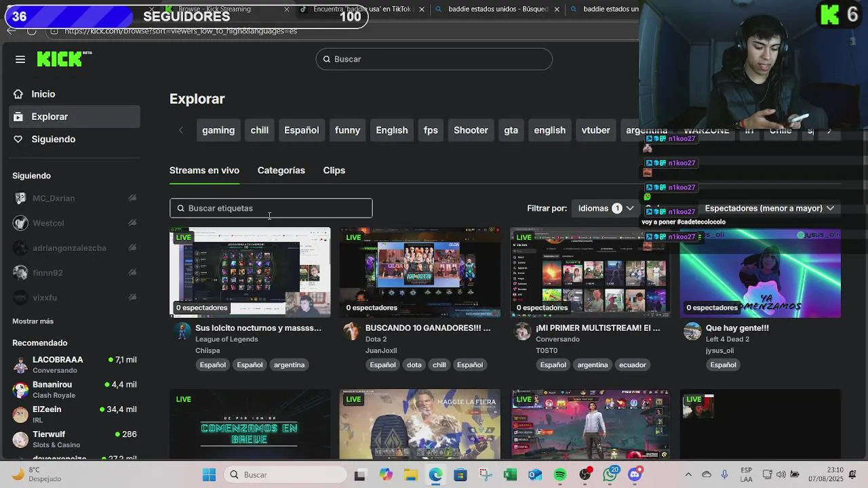The width and height of the screenshot is (868, 488).
Task: Open Westcol in the followed list
Action: [75, 223]
